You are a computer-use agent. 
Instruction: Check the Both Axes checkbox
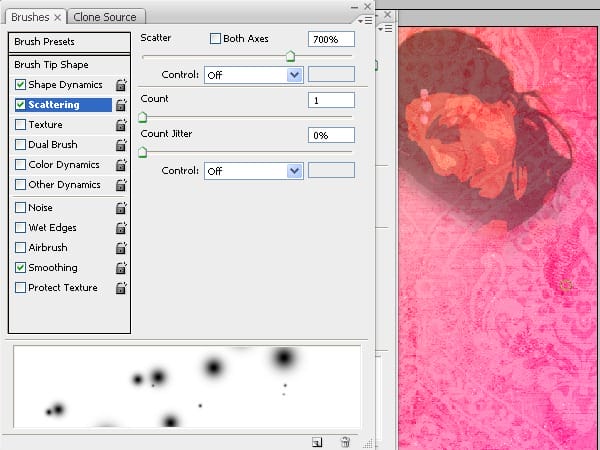pyautogui.click(x=215, y=39)
